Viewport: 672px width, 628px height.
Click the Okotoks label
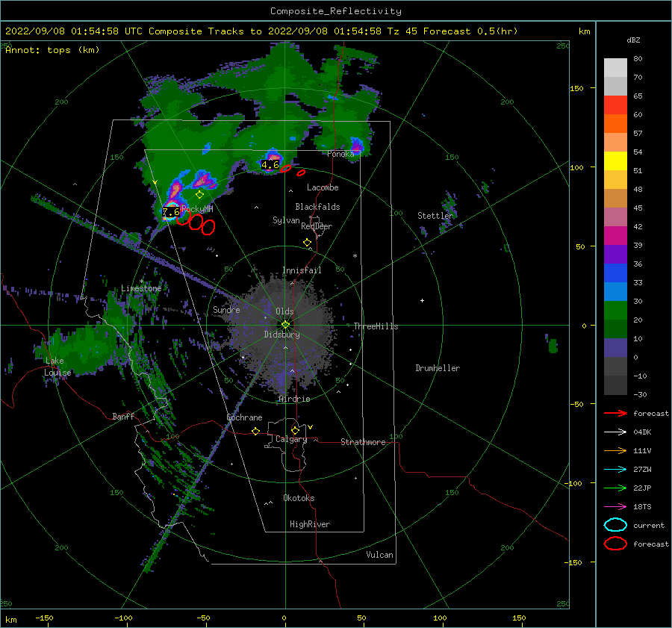[299, 498]
